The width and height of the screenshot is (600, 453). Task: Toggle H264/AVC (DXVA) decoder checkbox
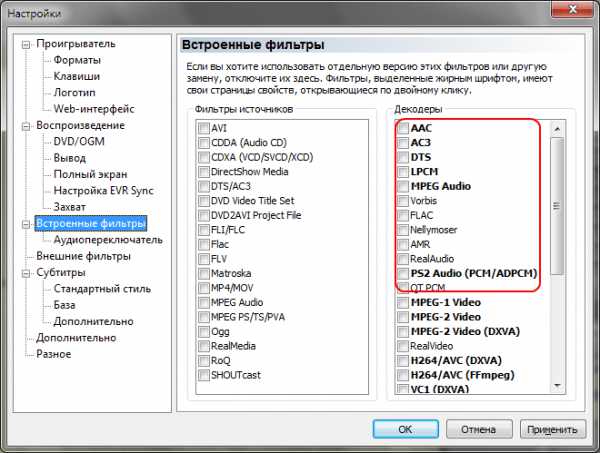pos(403,361)
